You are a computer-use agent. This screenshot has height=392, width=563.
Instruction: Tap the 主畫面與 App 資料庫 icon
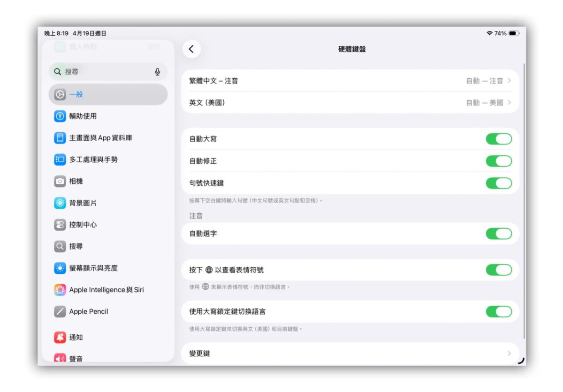(60, 138)
